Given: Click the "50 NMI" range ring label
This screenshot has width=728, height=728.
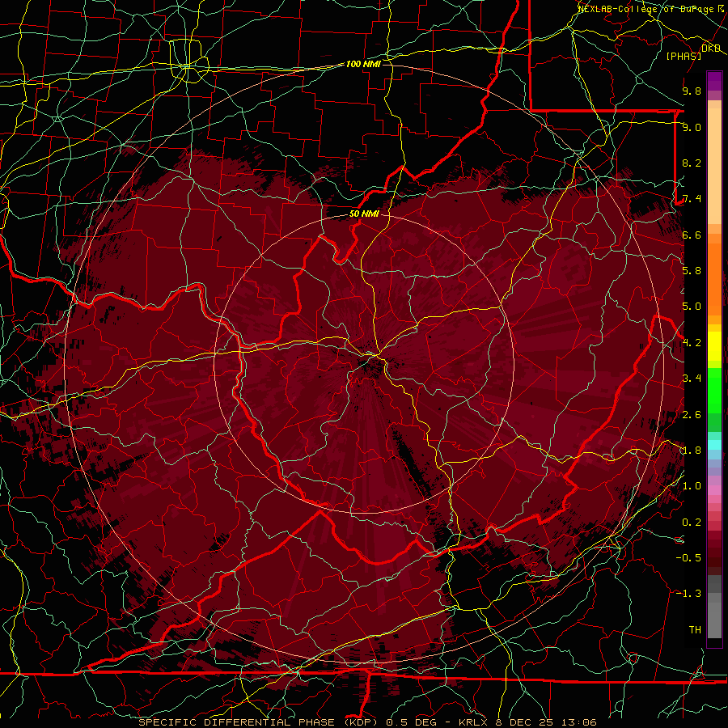Looking at the screenshot, I should coord(364,214).
